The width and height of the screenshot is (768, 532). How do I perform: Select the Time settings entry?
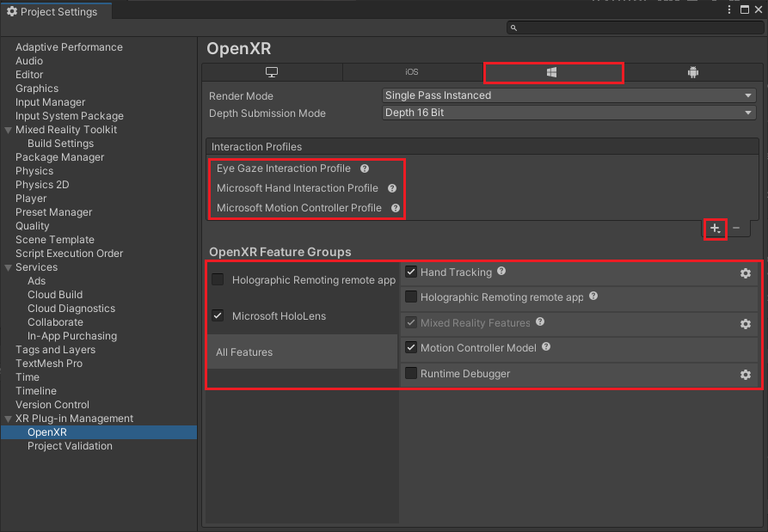(x=27, y=376)
